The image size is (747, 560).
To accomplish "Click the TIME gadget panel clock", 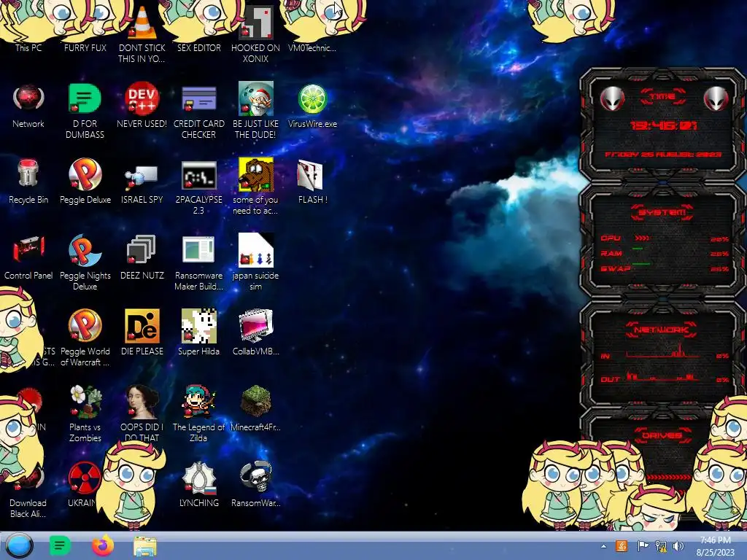I will 663,125.
